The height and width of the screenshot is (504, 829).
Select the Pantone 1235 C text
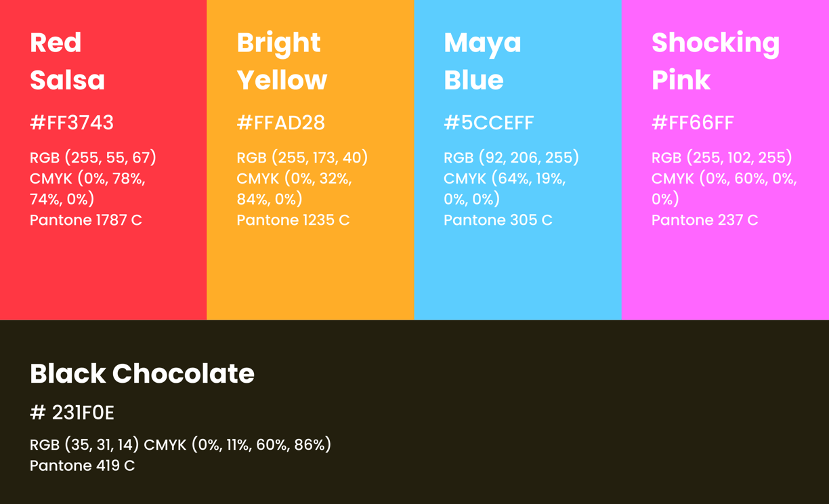point(293,220)
